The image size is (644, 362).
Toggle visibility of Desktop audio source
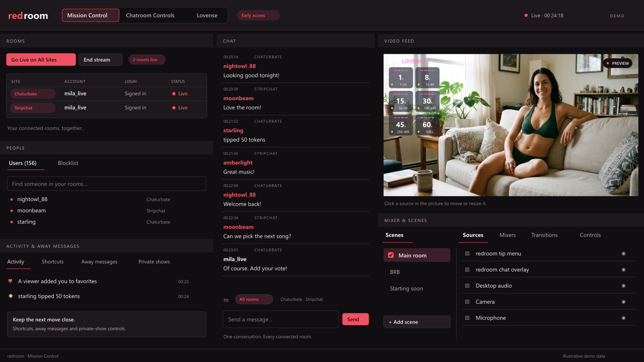click(x=623, y=286)
